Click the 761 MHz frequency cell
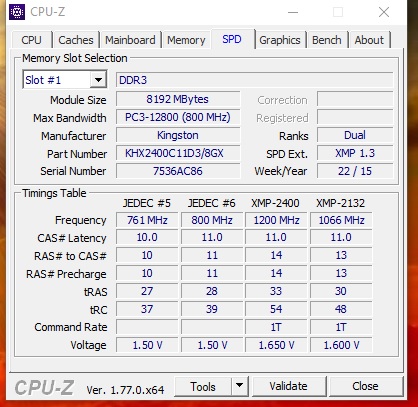 click(x=147, y=220)
